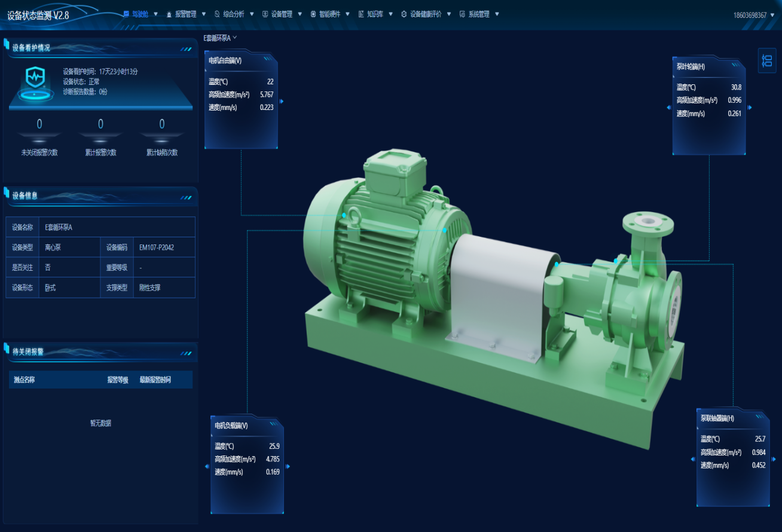The height and width of the screenshot is (532, 782).
Task: Click next arrow right of 泵叶轮端(H) card
Action: point(750,108)
